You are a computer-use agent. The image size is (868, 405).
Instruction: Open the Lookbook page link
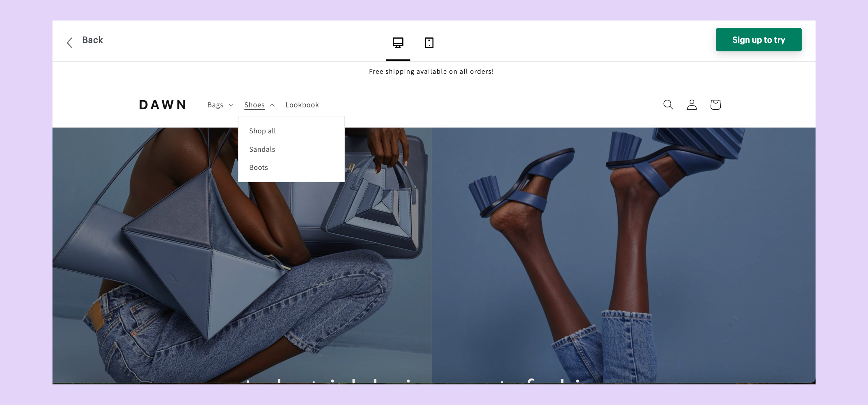coord(302,105)
